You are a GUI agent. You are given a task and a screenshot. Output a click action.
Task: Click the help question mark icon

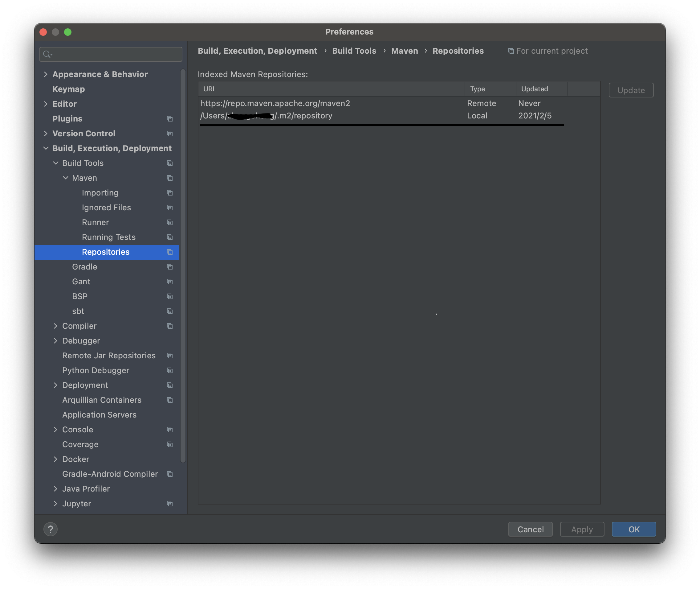(x=51, y=529)
